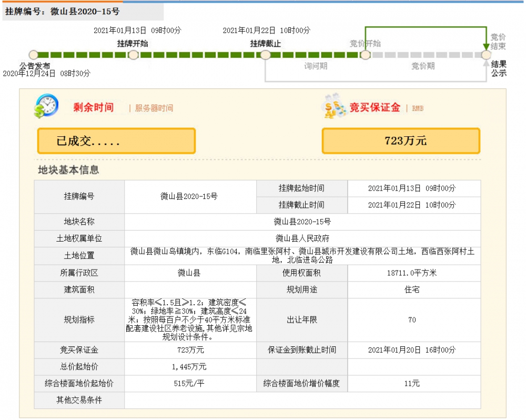
Task: Click the 723万元 deposit amount box
Action: [401, 141]
